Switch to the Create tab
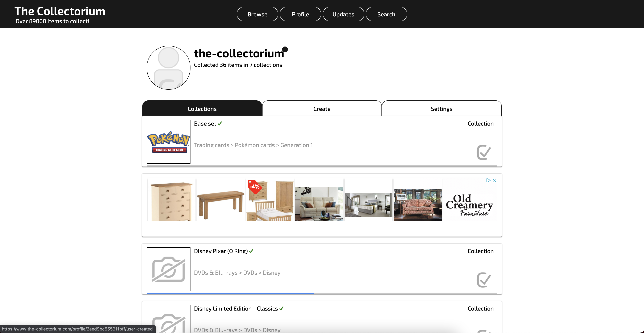Viewport: 644px width, 333px height. (x=322, y=109)
